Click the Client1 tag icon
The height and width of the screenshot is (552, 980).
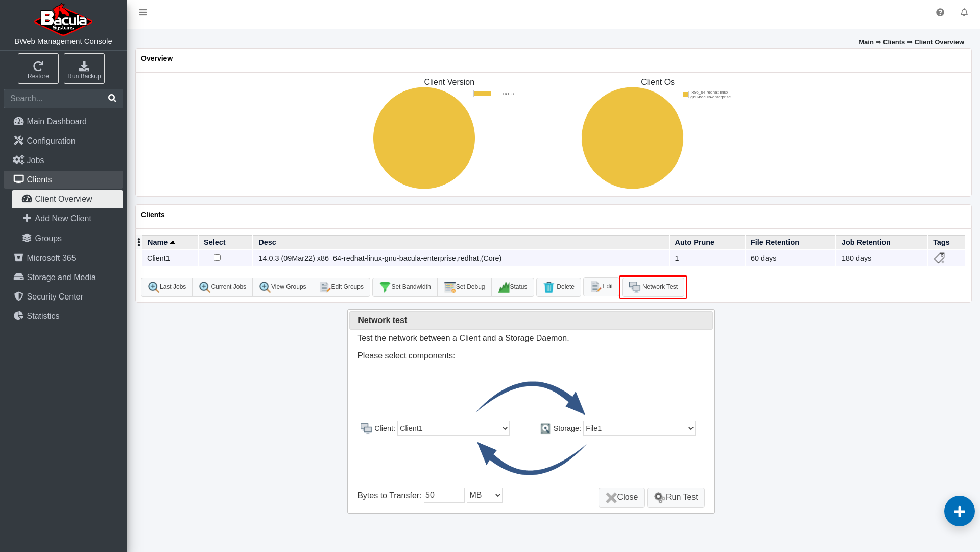click(939, 258)
